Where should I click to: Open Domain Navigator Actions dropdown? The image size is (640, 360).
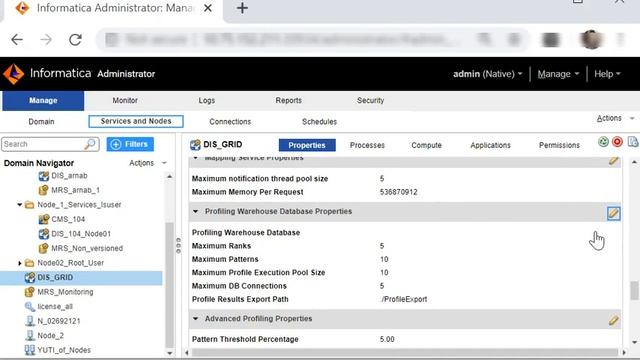click(x=148, y=163)
